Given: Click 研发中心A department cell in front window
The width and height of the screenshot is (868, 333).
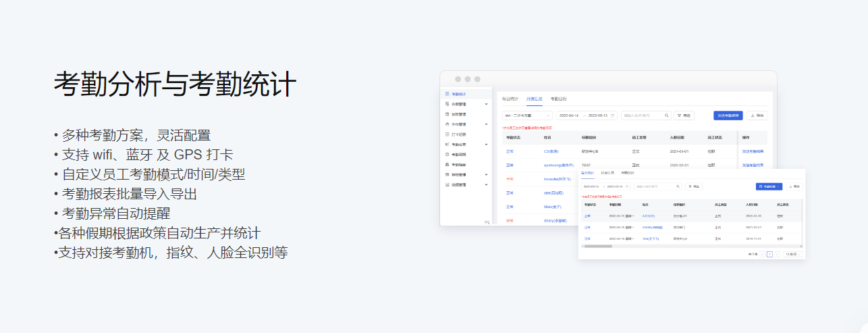Looking at the screenshot, I should 680,238.
